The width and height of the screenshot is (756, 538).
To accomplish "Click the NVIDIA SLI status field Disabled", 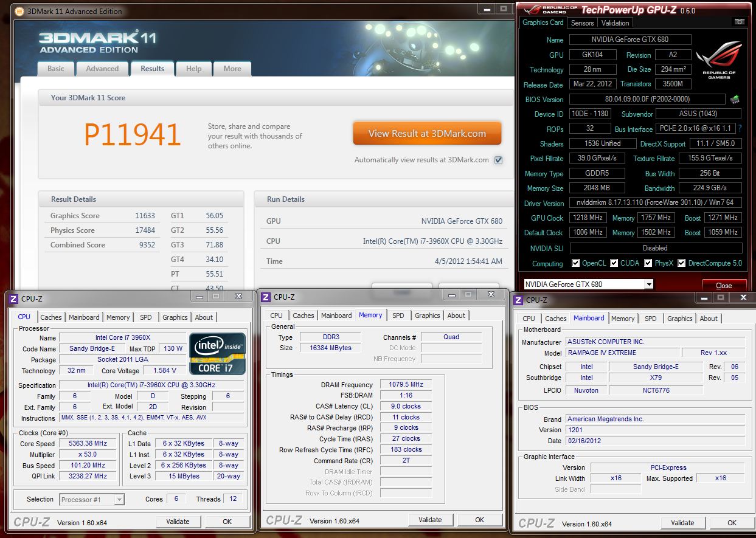I will [x=656, y=248].
